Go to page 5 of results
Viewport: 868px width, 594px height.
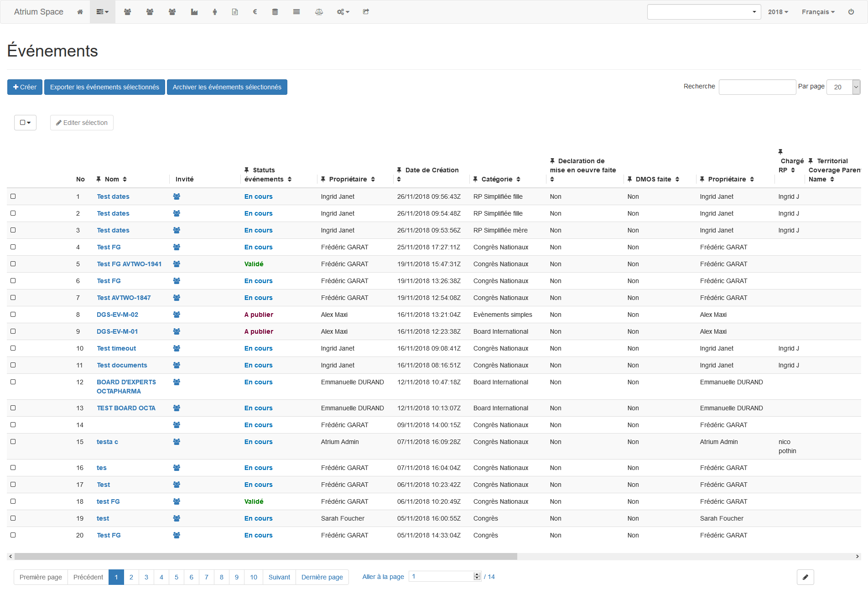177,577
